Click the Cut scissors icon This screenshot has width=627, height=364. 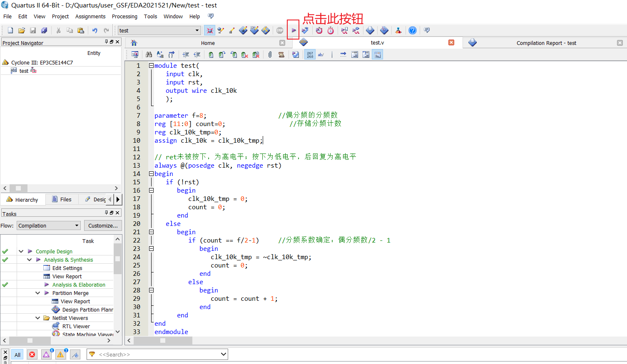point(58,30)
